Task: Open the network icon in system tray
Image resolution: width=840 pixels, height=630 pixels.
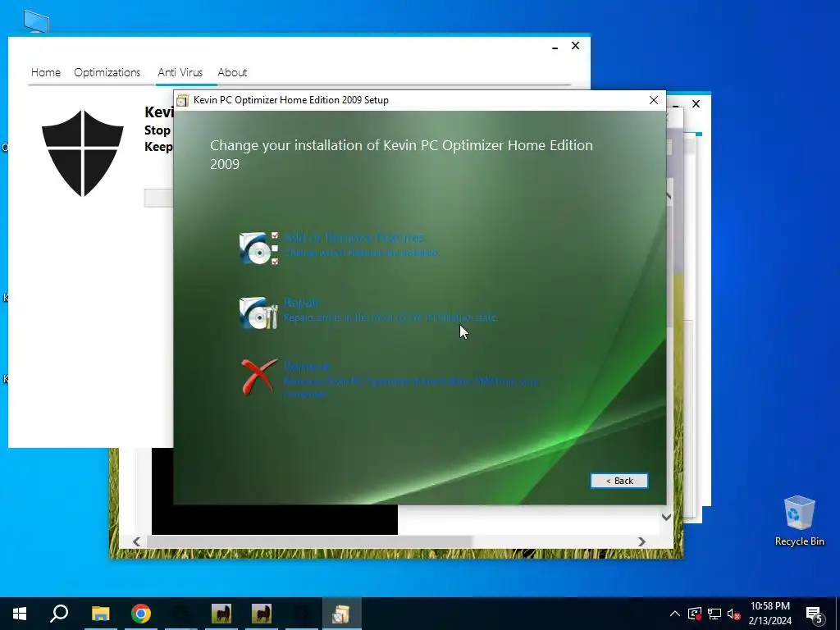Action: click(x=714, y=614)
